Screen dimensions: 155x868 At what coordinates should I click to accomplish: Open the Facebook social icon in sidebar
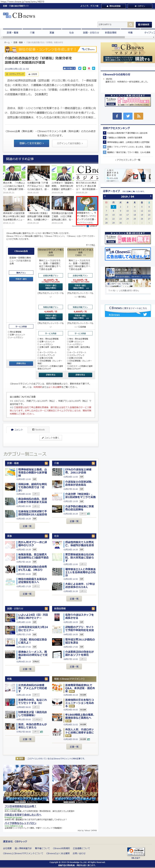tap(117, 116)
